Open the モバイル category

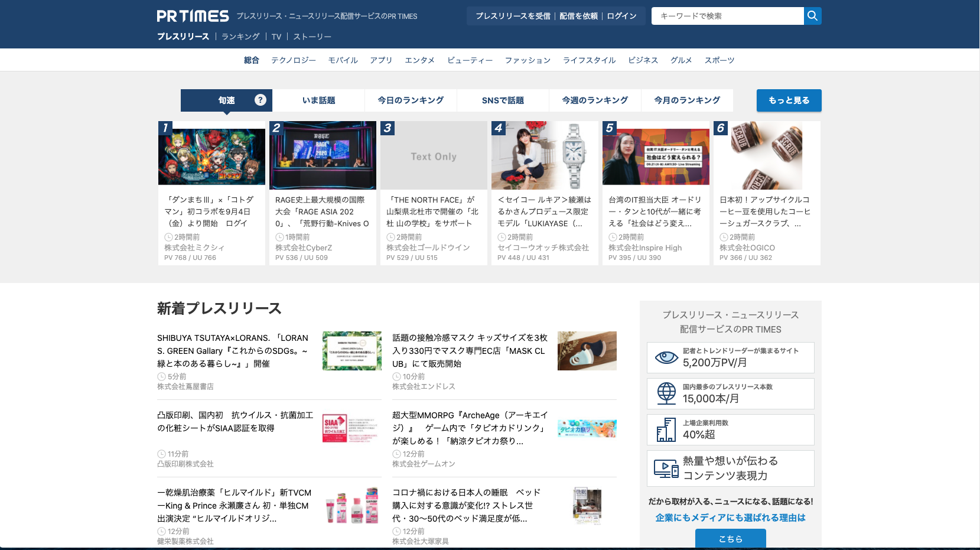343,60
